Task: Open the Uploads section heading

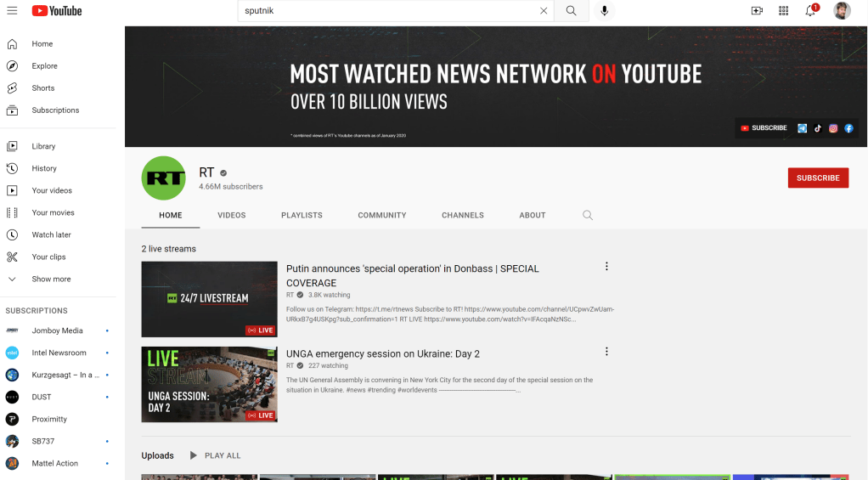Action: coord(157,455)
